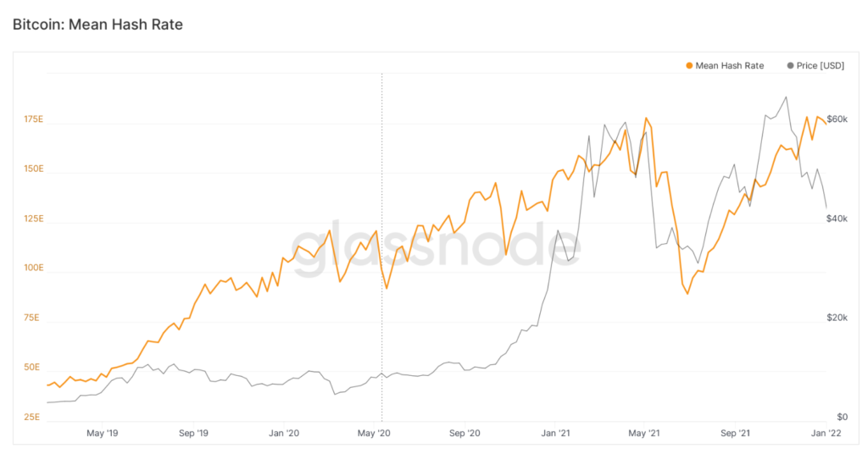Viewport: 868px width, 454px height.
Task: Click the orange Mean Hash Rate legend dot
Action: tap(690, 65)
